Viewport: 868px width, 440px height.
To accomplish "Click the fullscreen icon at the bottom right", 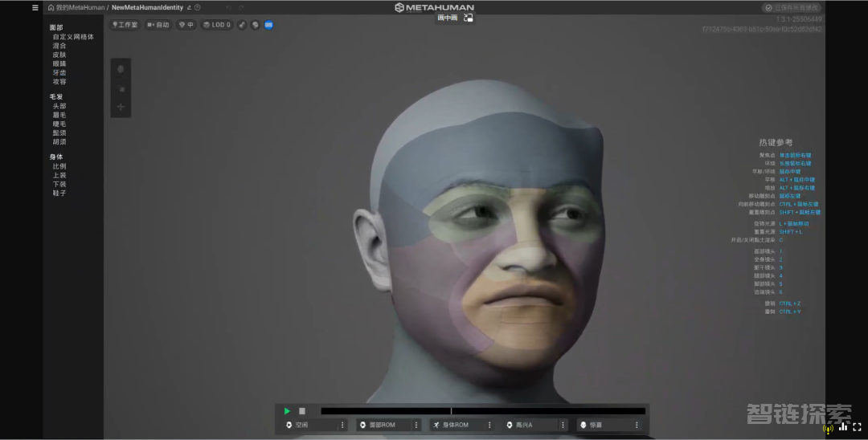I will click(x=857, y=427).
